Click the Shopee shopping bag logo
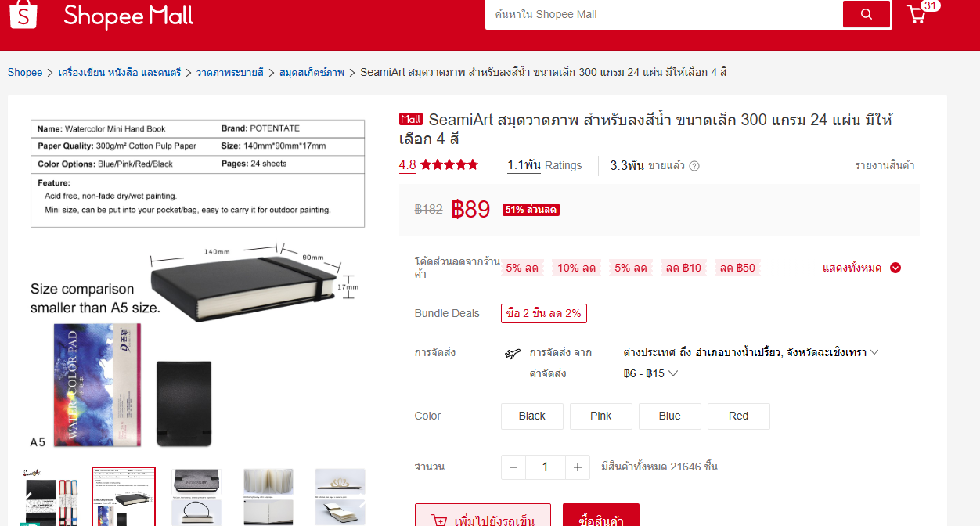Viewport: 980px width, 526px height. coord(22,14)
